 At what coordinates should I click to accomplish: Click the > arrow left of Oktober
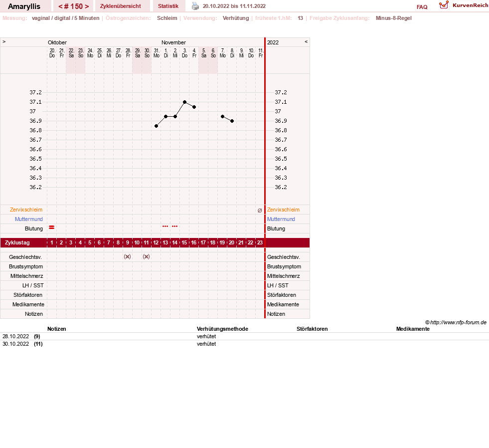[4, 41]
